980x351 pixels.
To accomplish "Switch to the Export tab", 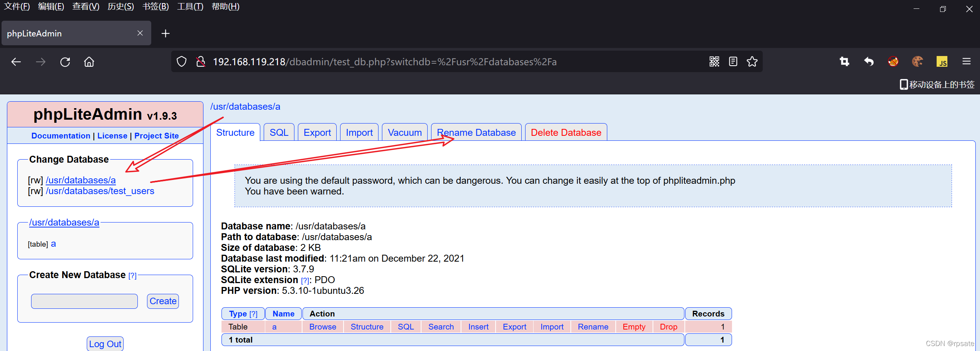I will 317,132.
